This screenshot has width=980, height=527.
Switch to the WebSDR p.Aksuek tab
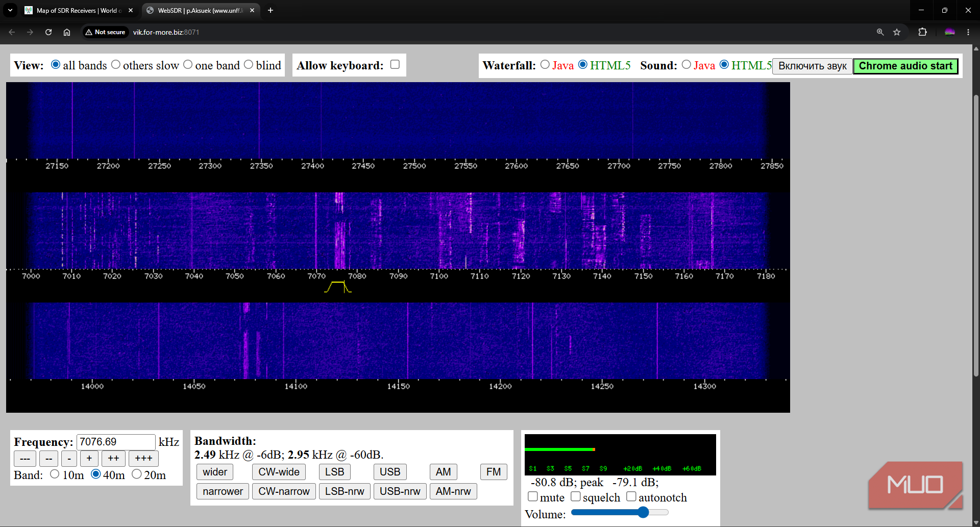click(199, 10)
